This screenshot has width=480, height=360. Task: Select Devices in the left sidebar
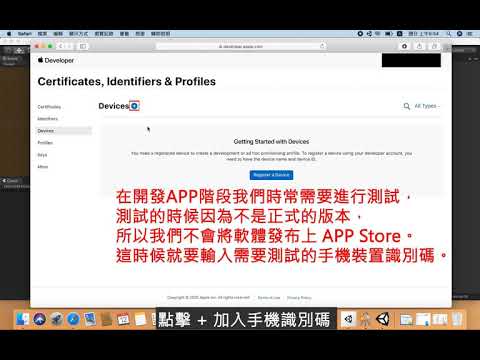point(64,131)
